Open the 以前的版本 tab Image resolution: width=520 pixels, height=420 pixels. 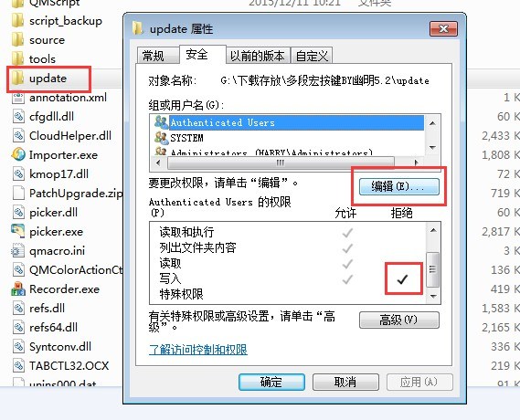pyautogui.click(x=257, y=56)
